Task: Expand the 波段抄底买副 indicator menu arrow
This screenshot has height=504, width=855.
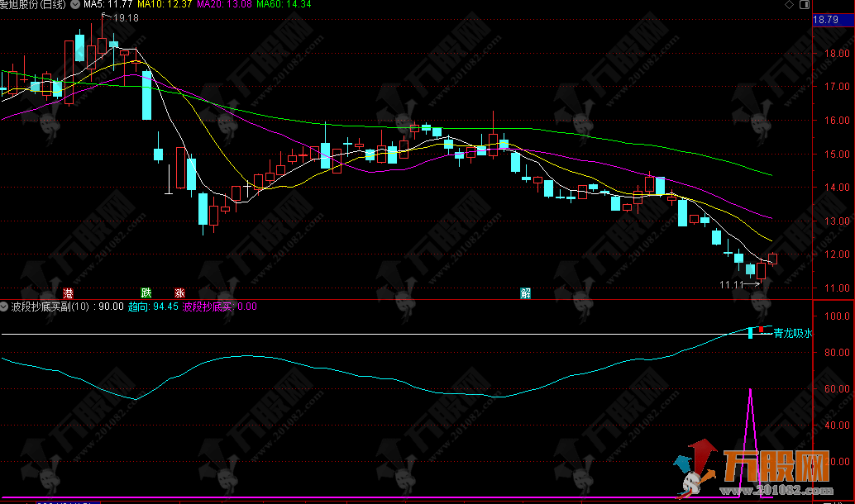Action: pos(4,307)
